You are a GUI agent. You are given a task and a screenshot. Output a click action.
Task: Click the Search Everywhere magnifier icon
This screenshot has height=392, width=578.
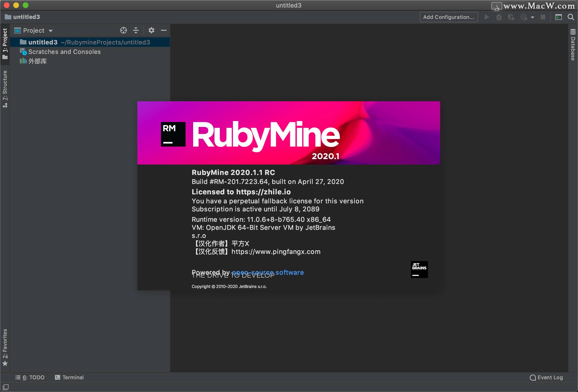[x=571, y=17]
